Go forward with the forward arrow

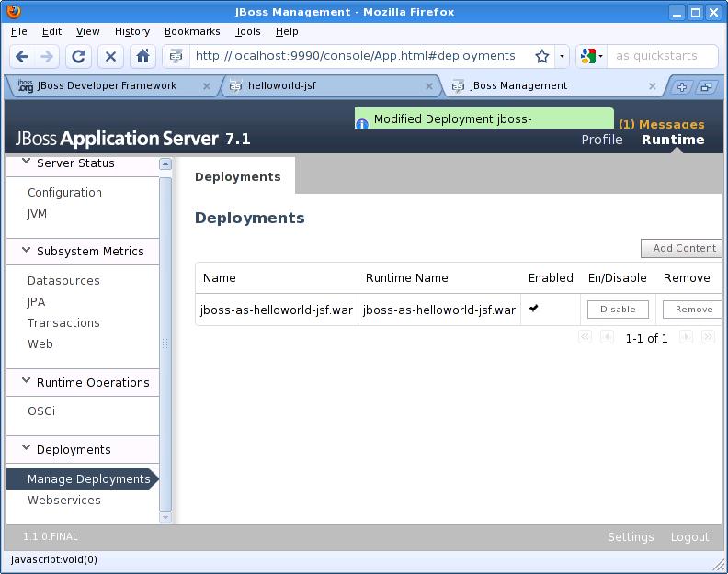[47, 57]
